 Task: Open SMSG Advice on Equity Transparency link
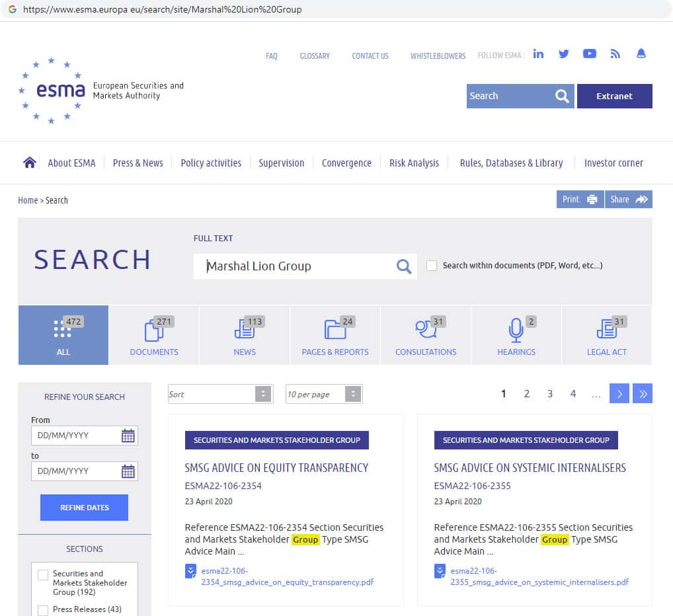tap(276, 468)
